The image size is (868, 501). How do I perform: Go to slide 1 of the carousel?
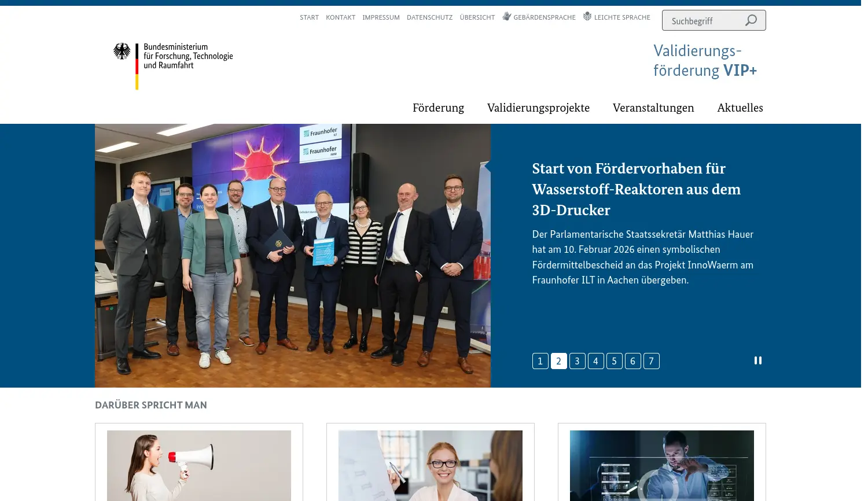coord(540,361)
